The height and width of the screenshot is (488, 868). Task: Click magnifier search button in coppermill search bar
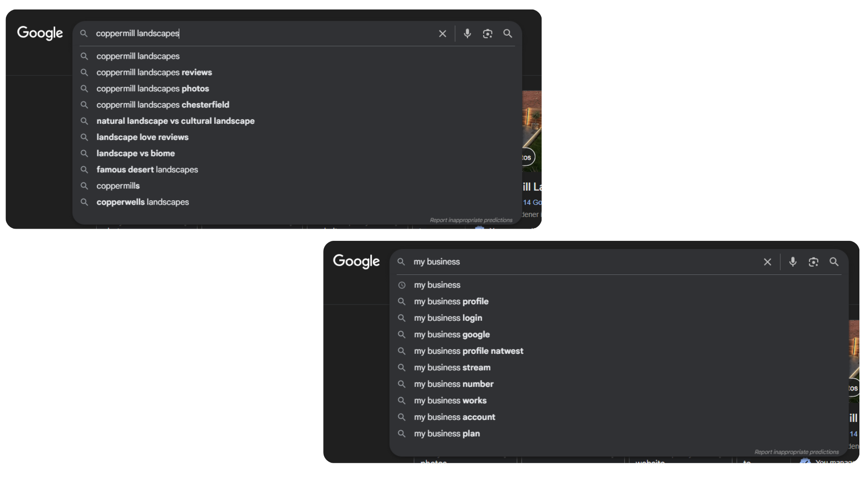click(508, 33)
